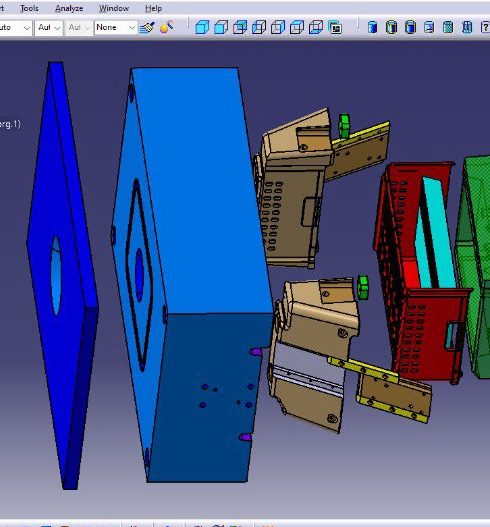The image size is (490, 527).
Task: Apply Shading with Edges view mode
Action: click(x=391, y=27)
